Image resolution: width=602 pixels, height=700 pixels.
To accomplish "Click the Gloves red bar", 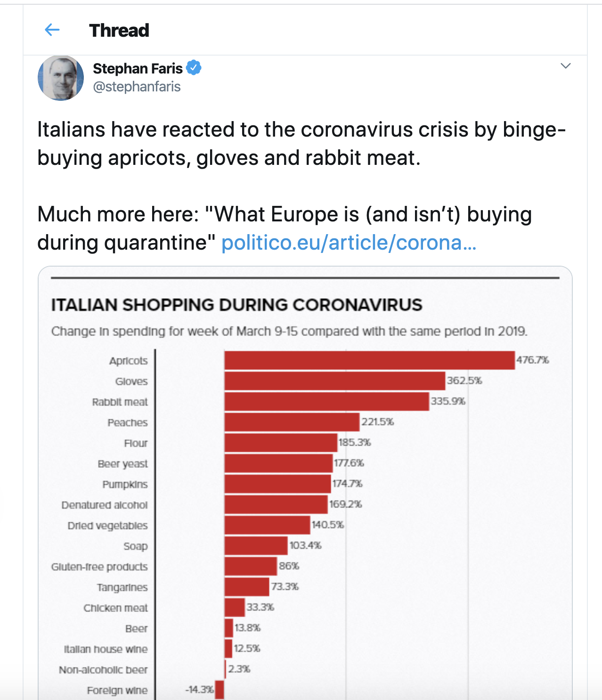I will coord(334,381).
